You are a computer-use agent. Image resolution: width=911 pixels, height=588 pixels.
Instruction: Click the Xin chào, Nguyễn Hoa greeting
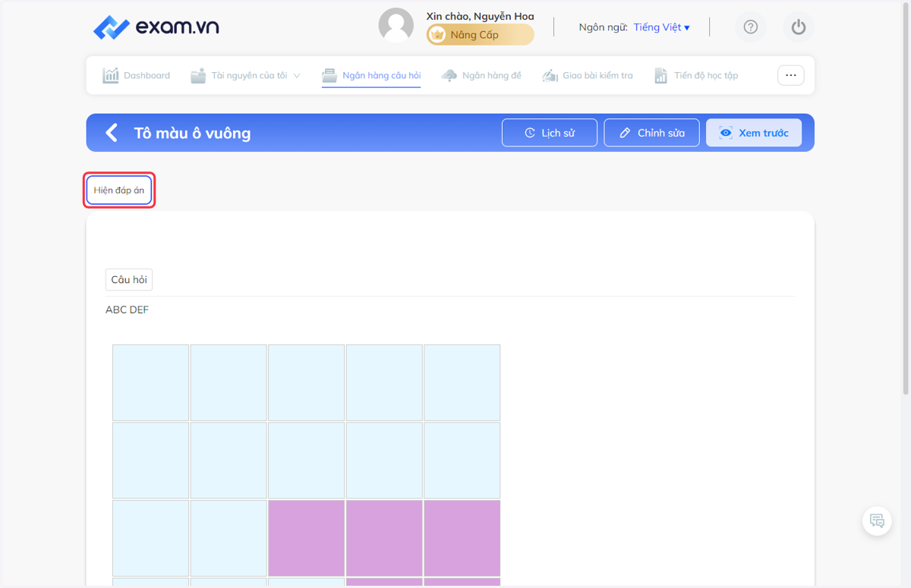click(x=480, y=16)
